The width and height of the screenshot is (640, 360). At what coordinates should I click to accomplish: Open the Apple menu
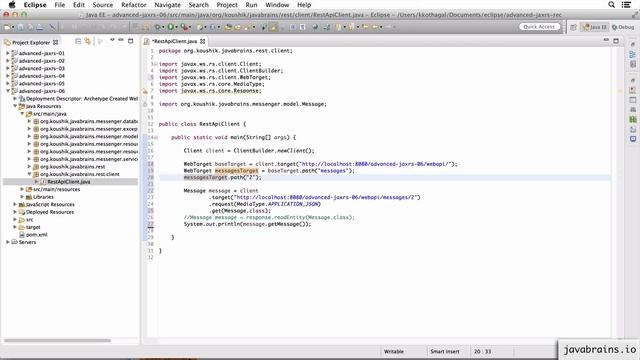(12, 5)
